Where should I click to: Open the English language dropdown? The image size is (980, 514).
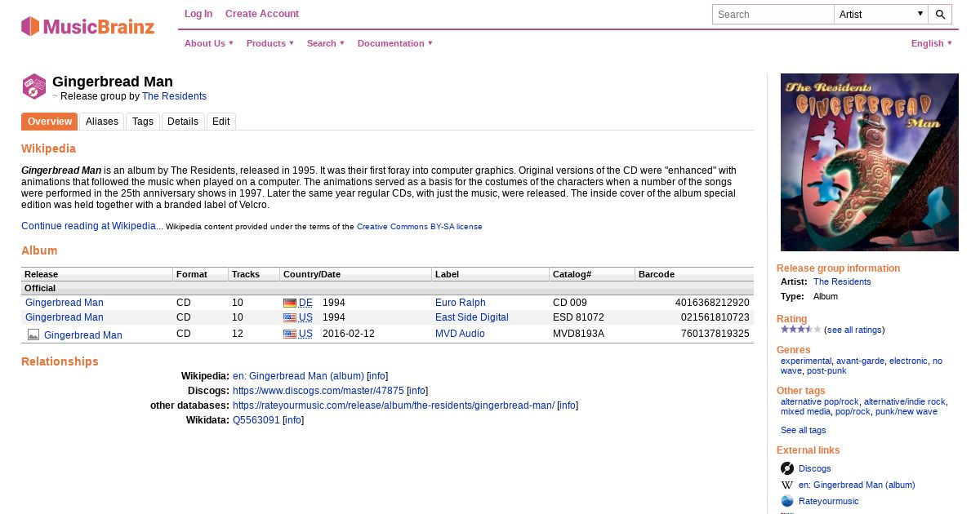point(932,43)
